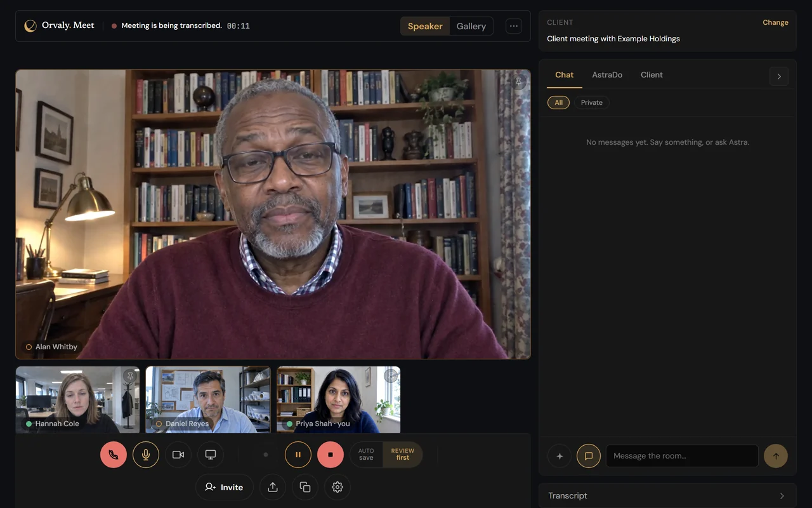Send the message with the arrow button
The width and height of the screenshot is (812, 508).
click(776, 456)
